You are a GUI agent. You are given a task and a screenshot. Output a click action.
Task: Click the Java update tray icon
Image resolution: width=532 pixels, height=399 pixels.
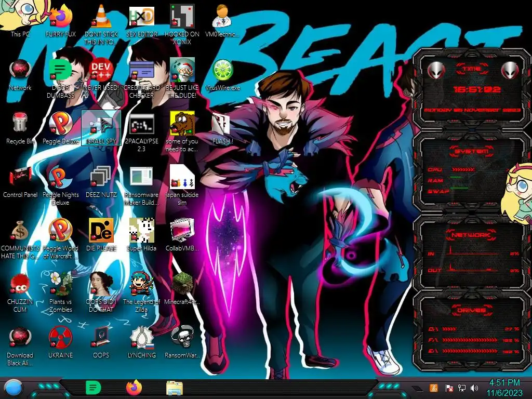click(434, 388)
